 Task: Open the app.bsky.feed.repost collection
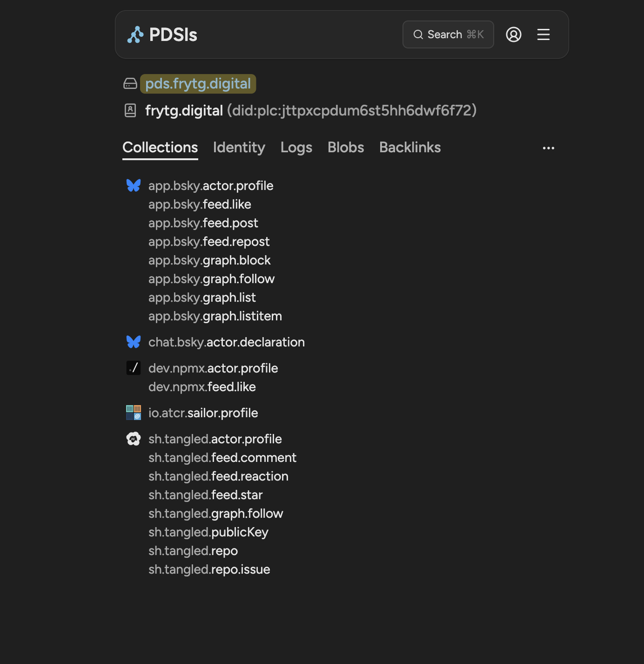209,242
